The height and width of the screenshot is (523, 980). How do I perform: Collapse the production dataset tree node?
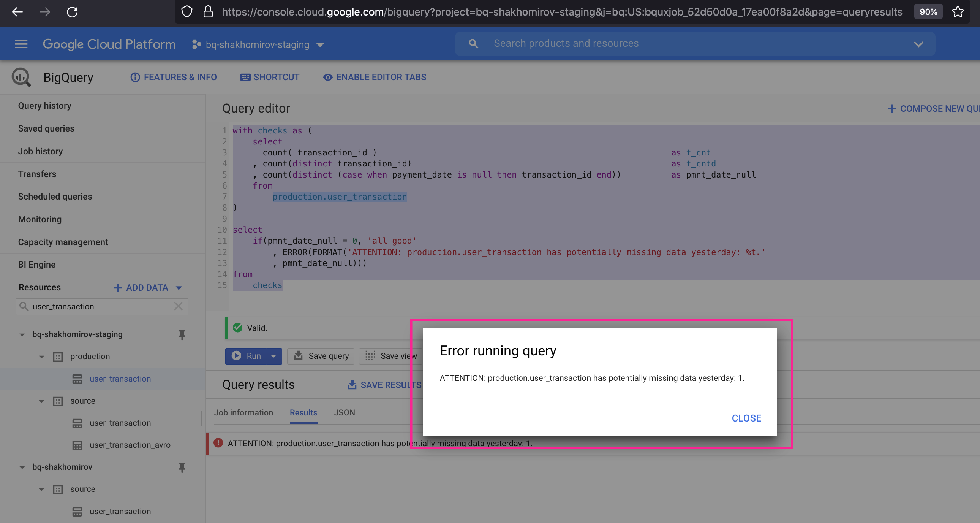tap(41, 357)
